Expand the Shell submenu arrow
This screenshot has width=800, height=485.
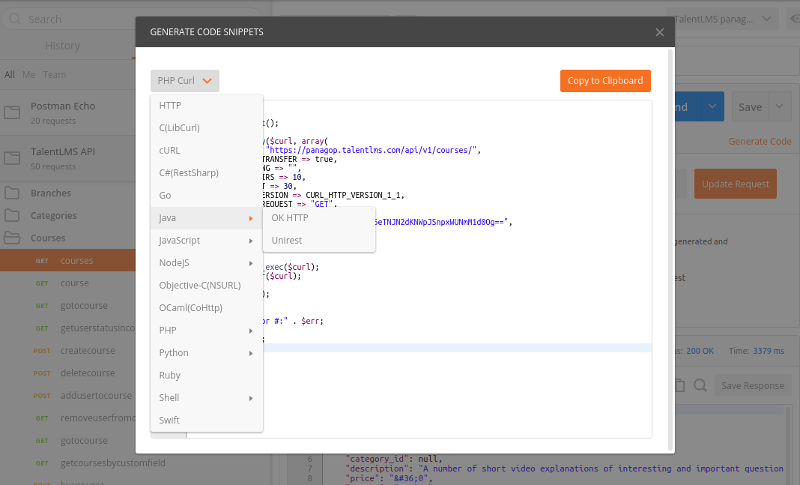251,398
